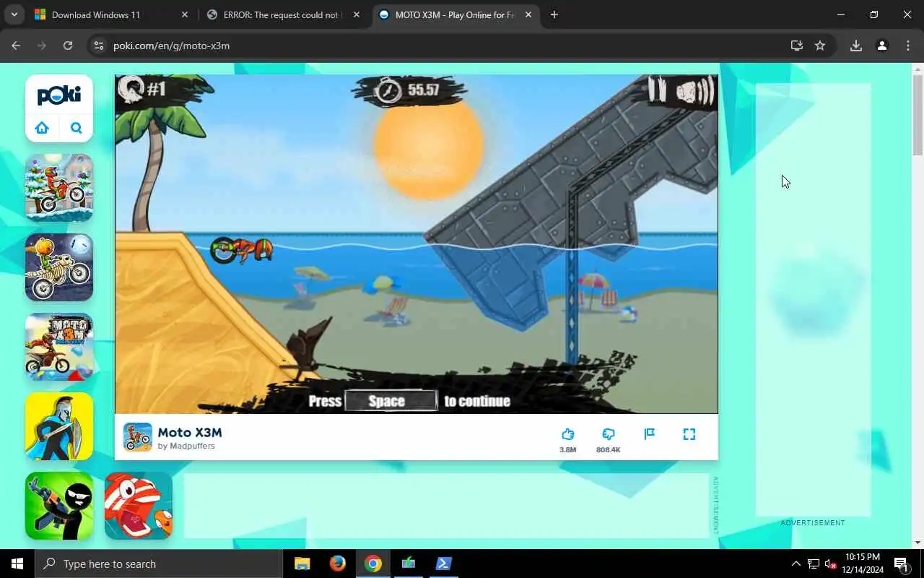Click the Poki logo
Screen dimensions: 924x578
pos(59,95)
